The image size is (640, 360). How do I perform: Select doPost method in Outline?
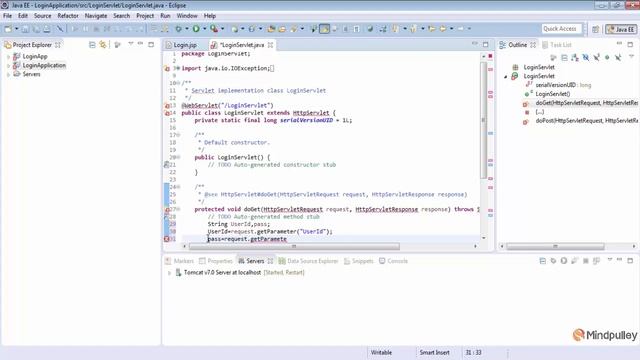click(586, 121)
